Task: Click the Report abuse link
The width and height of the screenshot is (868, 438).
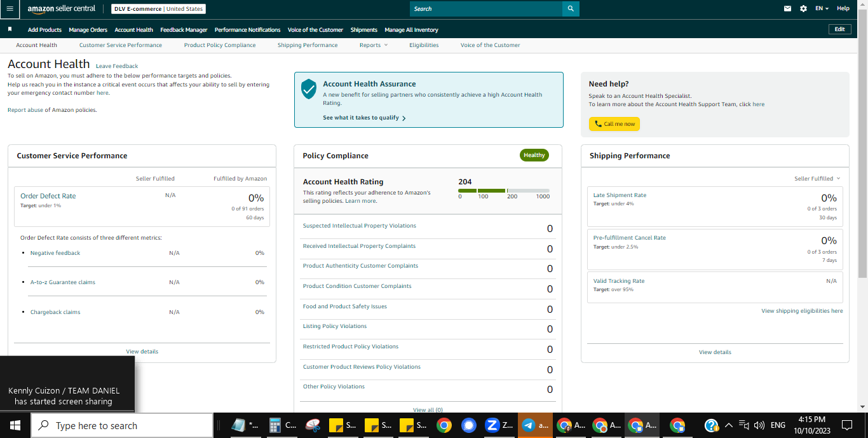Action: [x=25, y=110]
